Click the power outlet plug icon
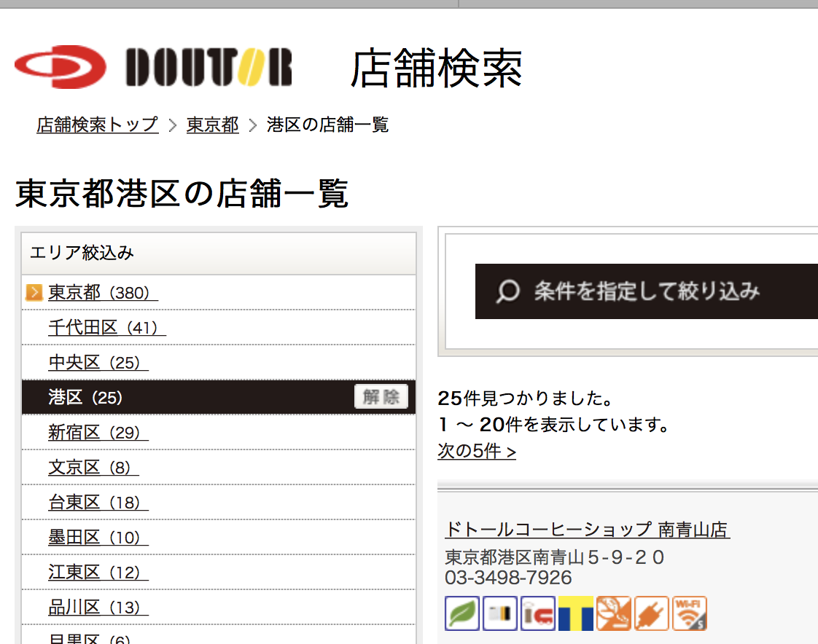This screenshot has height=644, width=818. coord(652,613)
